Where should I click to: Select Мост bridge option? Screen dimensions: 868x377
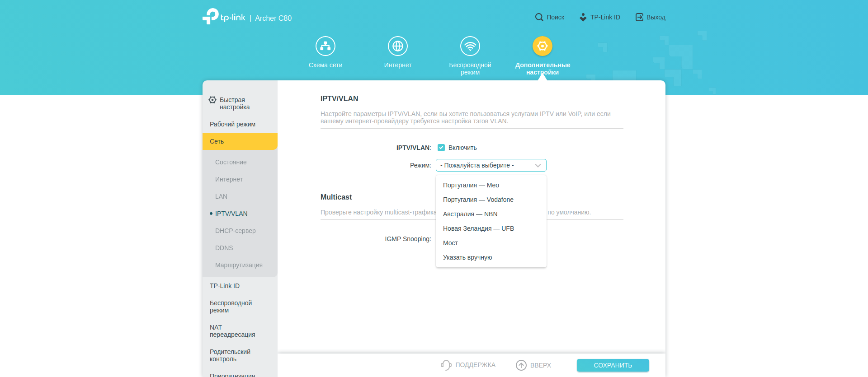tap(450, 243)
